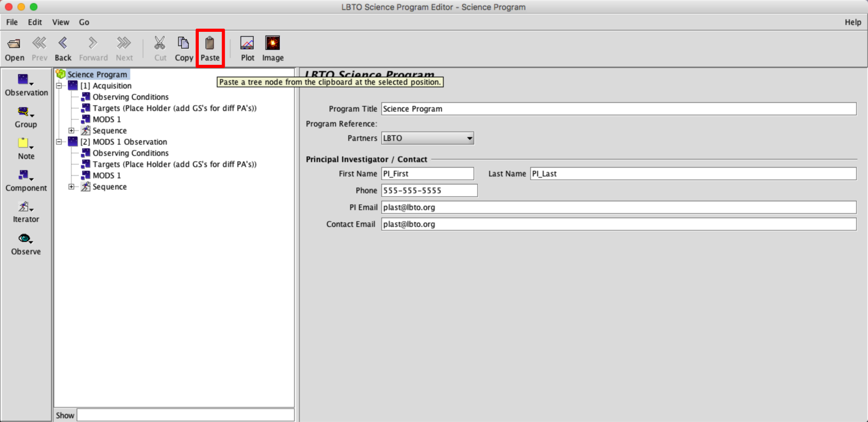Add a Group from the sidebar
The height and width of the screenshot is (422, 868).
[x=26, y=117]
